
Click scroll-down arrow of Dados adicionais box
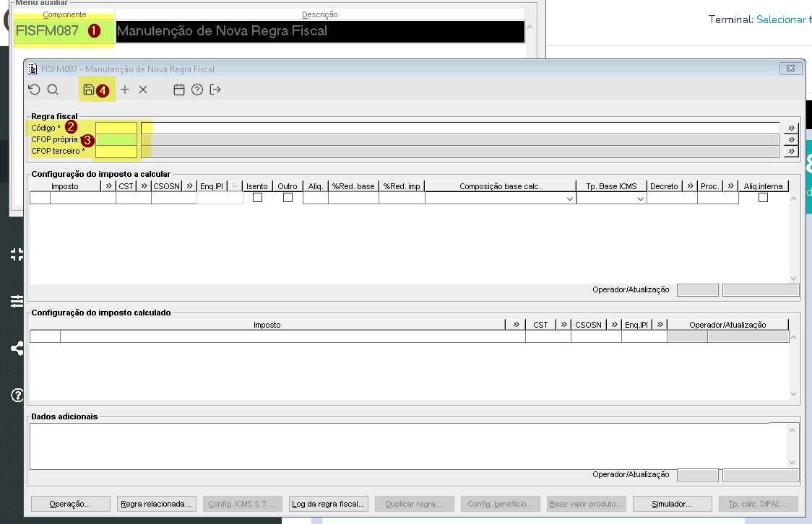792,463
